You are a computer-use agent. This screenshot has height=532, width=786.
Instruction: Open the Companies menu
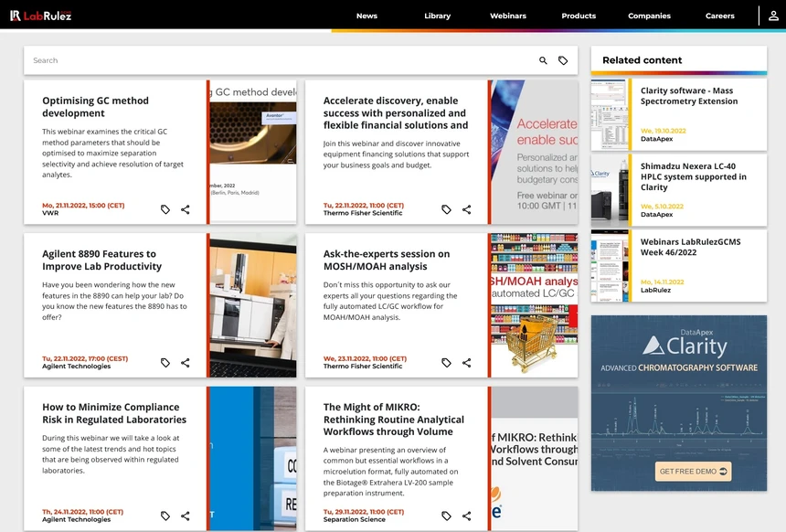(649, 16)
